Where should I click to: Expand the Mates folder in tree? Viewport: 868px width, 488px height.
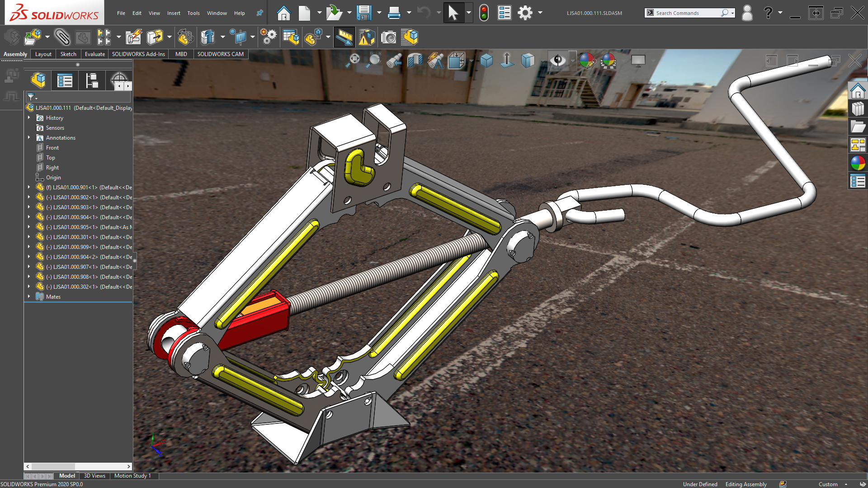point(29,297)
